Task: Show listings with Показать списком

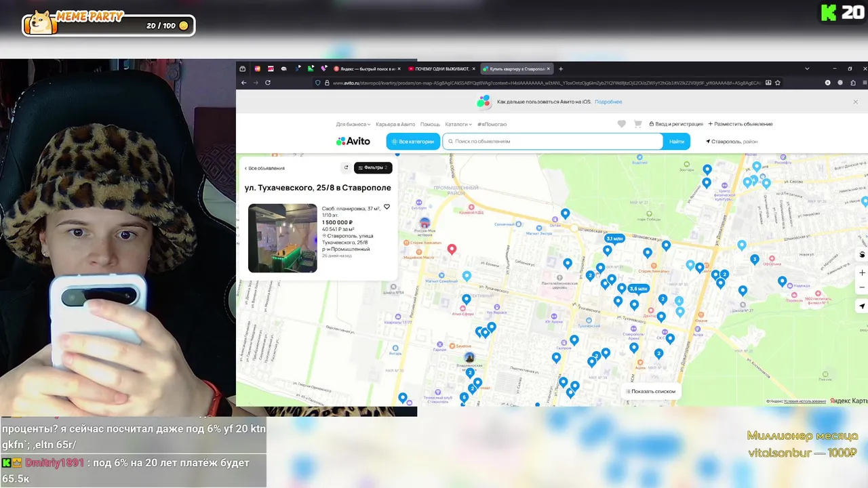Action: pos(651,391)
